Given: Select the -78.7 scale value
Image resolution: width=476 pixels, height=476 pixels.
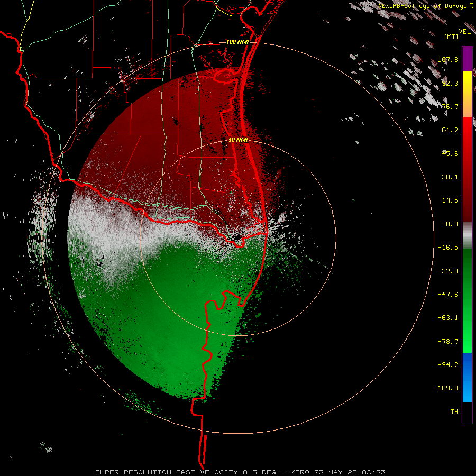Looking at the screenshot, I should (448, 342).
